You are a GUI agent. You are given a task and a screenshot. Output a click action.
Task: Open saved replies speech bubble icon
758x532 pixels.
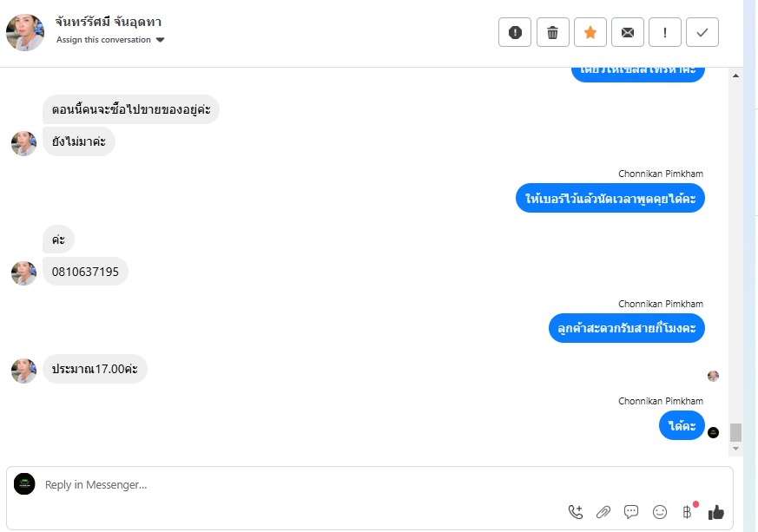click(631, 512)
